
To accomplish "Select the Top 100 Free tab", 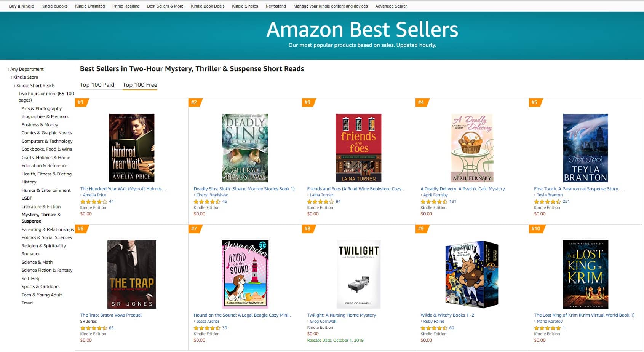I will tap(140, 85).
